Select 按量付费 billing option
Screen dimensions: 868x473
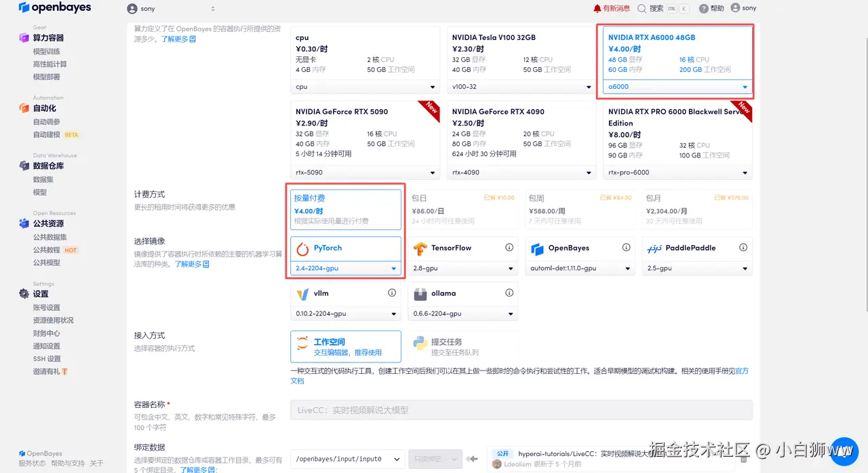pyautogui.click(x=346, y=210)
